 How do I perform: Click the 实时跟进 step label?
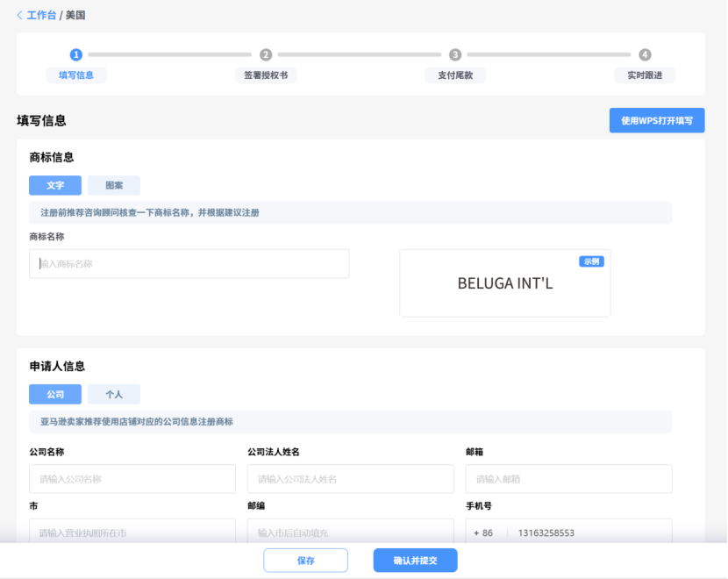click(x=645, y=75)
